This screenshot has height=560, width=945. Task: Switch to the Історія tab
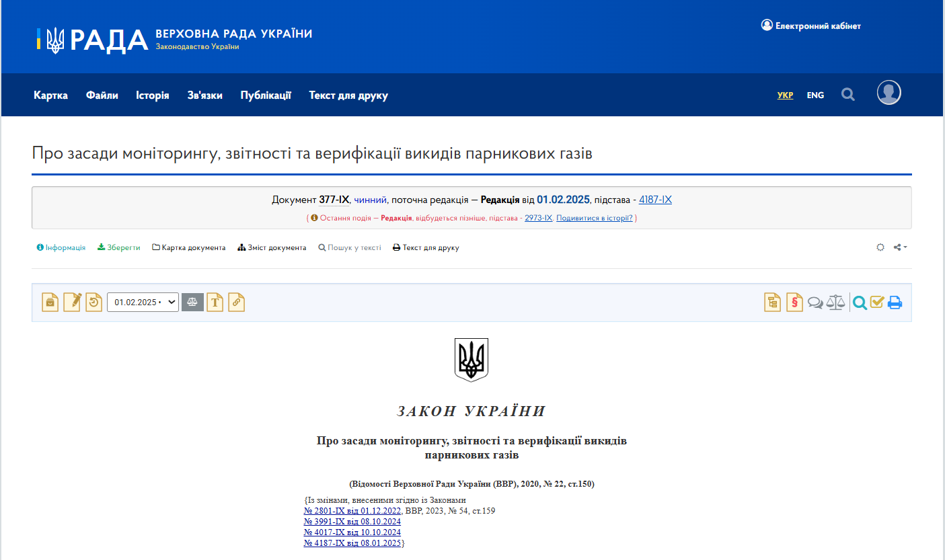[x=153, y=95]
